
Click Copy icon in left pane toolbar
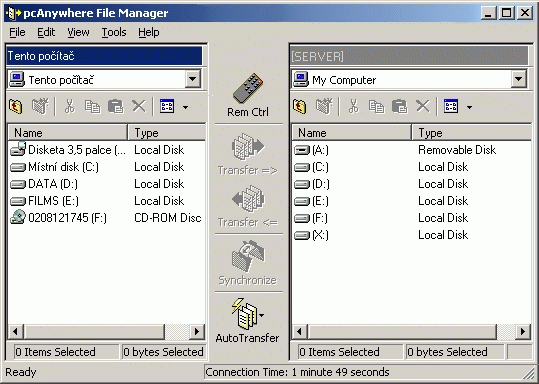92,107
